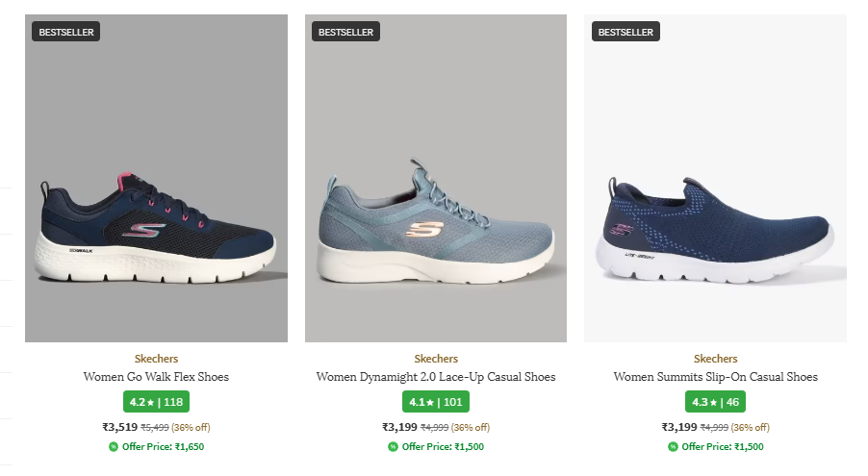The height and width of the screenshot is (476, 868).
Task: Open the Women Go Walk Flex Shoes title link
Action: (156, 377)
